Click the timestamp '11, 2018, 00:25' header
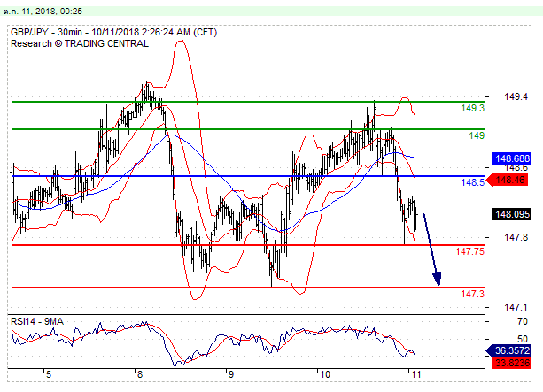Viewport: 543px width, 392px height. click(52, 12)
